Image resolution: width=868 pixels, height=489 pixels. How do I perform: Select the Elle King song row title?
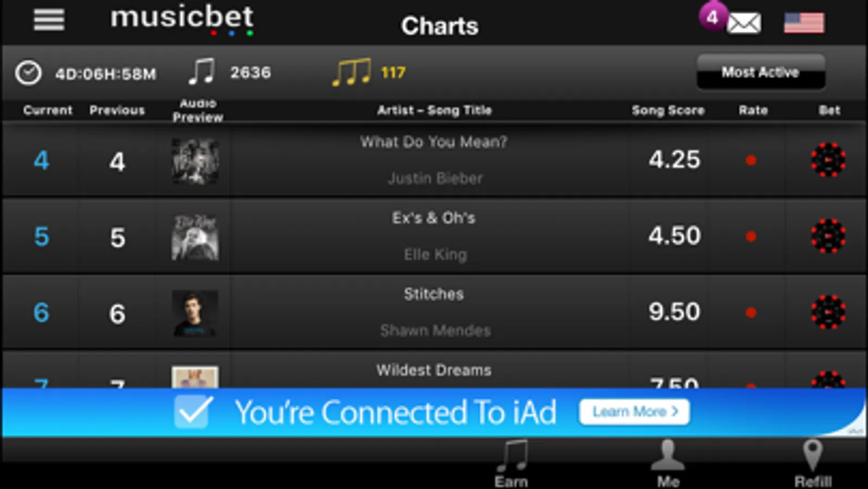pos(434,218)
